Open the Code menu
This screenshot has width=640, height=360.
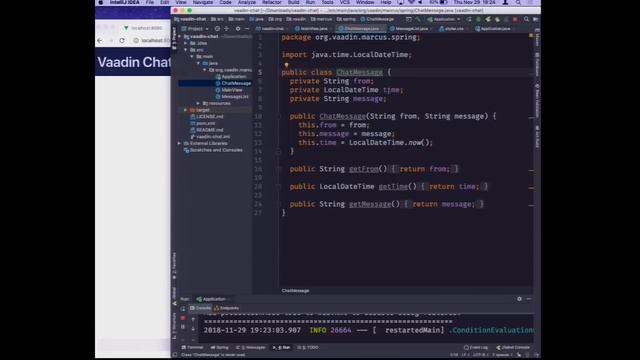pos(225,2)
